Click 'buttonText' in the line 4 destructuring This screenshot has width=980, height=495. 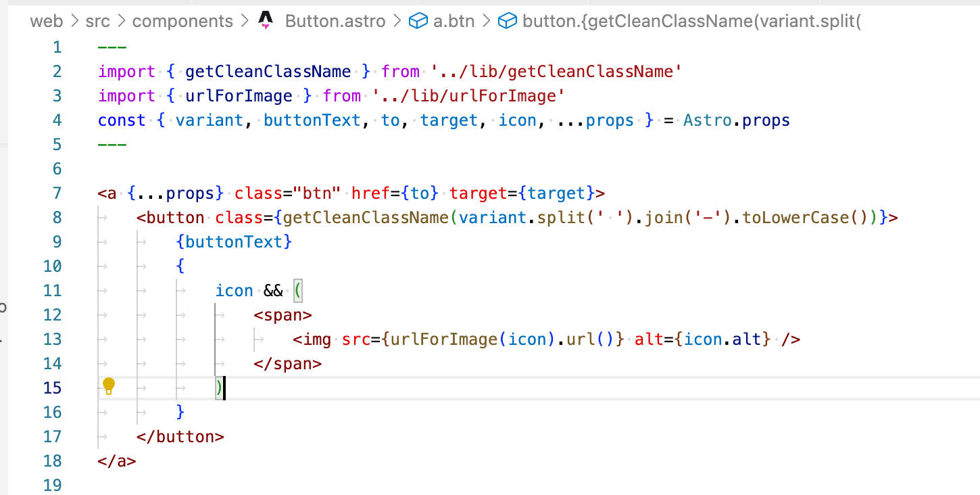point(312,120)
